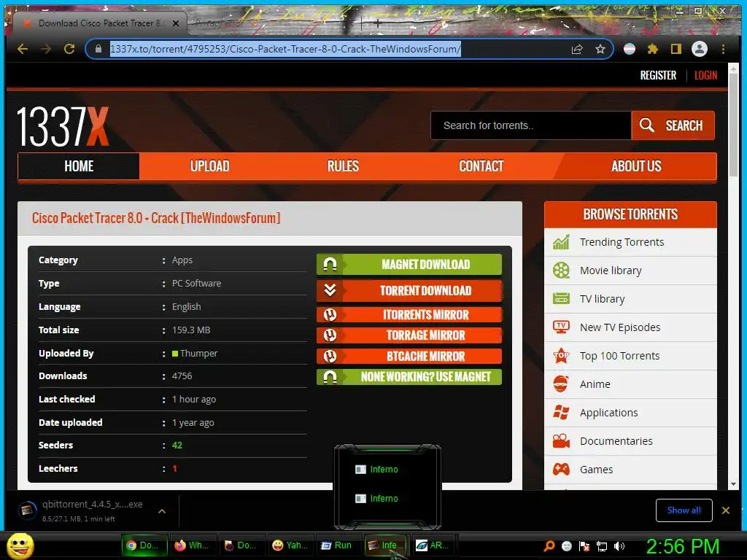Open the REGISTER link

pos(658,75)
